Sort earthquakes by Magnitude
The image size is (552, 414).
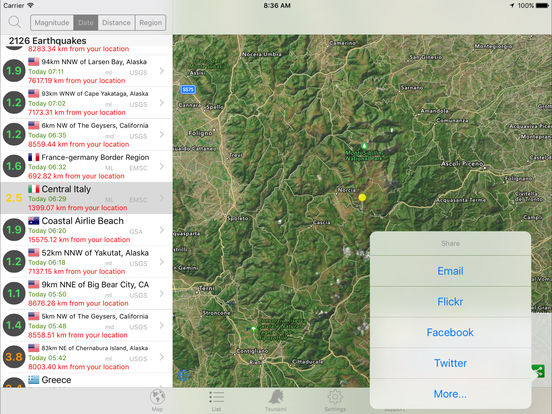point(52,23)
